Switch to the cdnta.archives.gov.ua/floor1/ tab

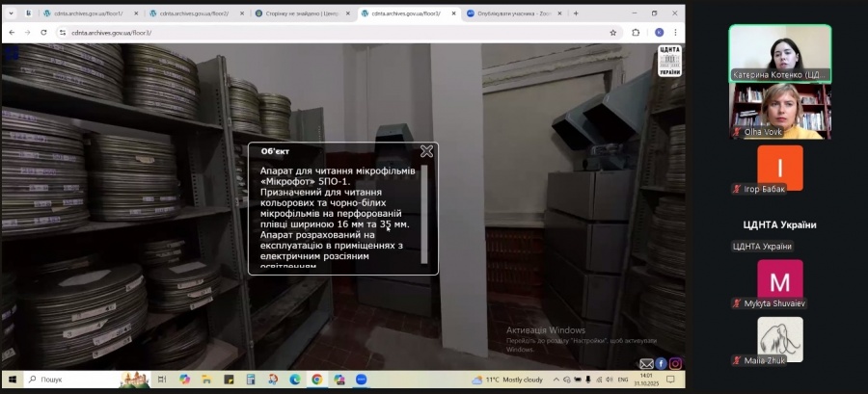tap(84, 13)
